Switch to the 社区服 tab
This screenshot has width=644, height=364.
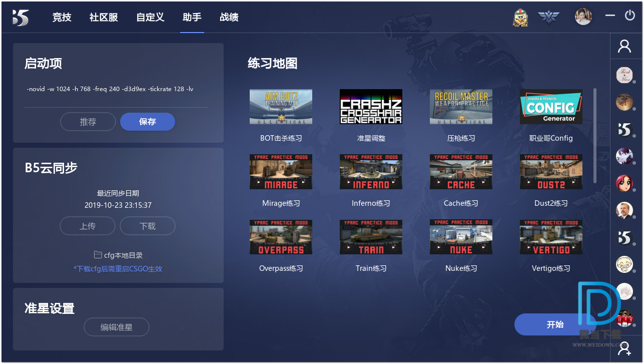pos(104,18)
